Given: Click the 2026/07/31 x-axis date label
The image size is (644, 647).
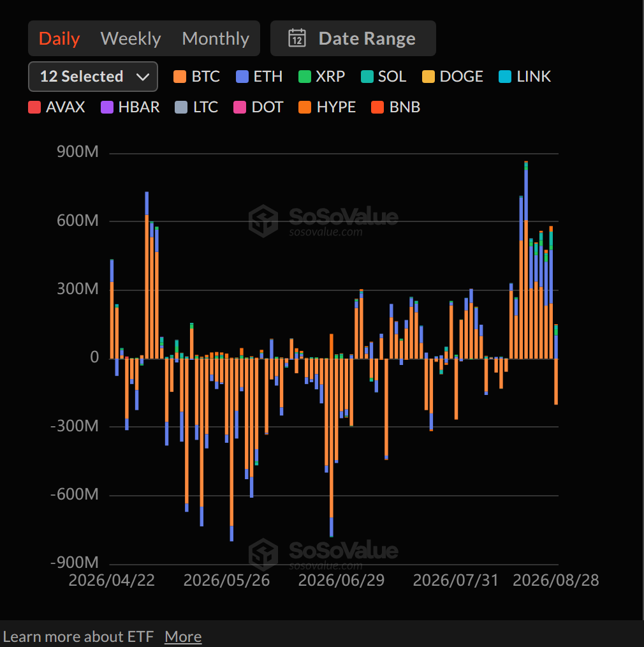Looking at the screenshot, I should point(456,580).
